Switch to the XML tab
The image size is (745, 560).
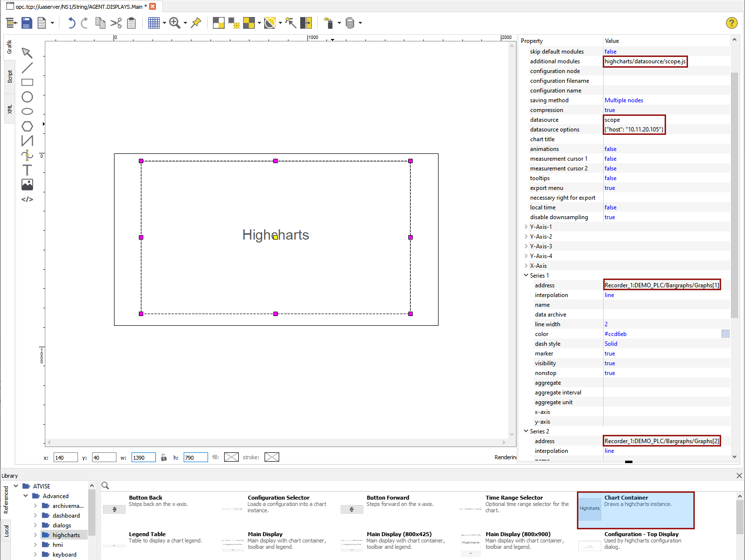point(9,108)
